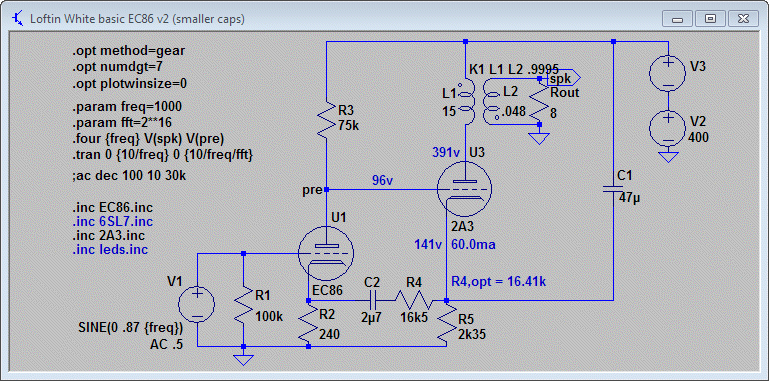
Task: Maximize the Loftin White schematic window
Action: (710, 19)
